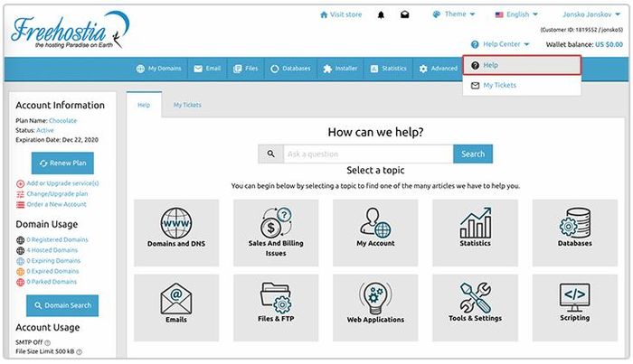Click the Search button
Viewport: 633px width, 364px height.
pos(473,154)
